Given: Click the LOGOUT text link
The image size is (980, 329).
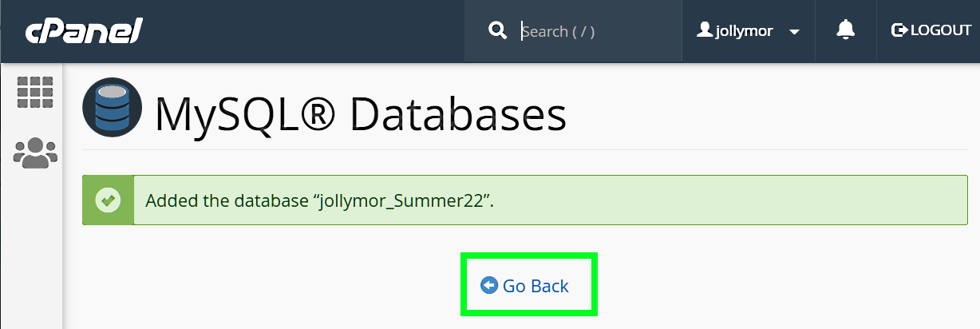Looking at the screenshot, I should 941,30.
